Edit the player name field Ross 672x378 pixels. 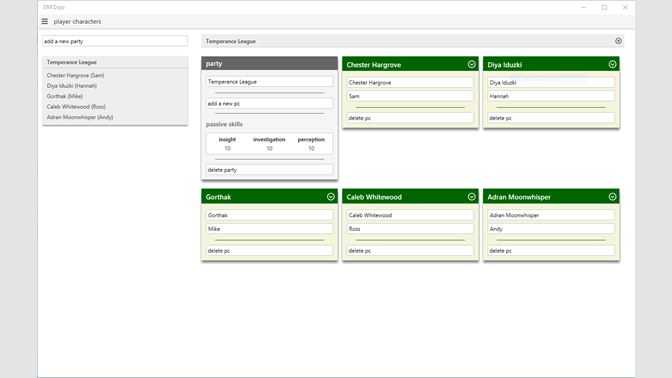tap(410, 229)
